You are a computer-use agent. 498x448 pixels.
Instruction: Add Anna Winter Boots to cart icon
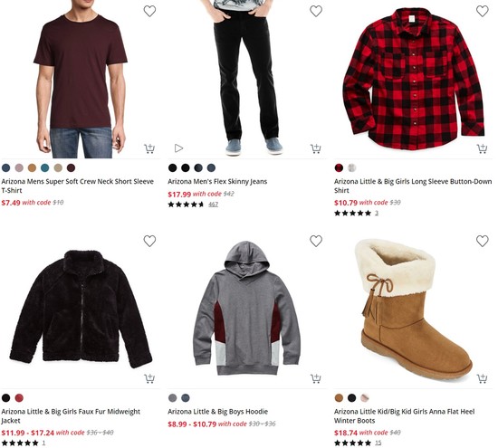click(x=482, y=378)
